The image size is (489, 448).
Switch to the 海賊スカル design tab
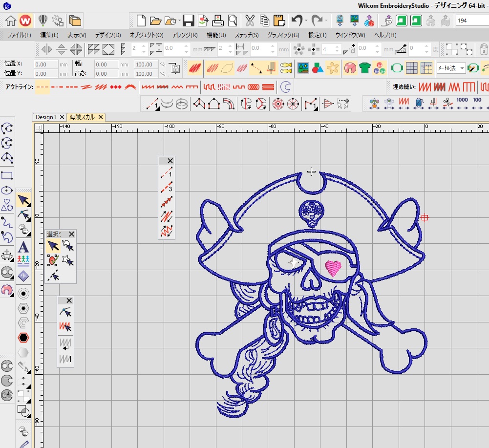click(82, 117)
